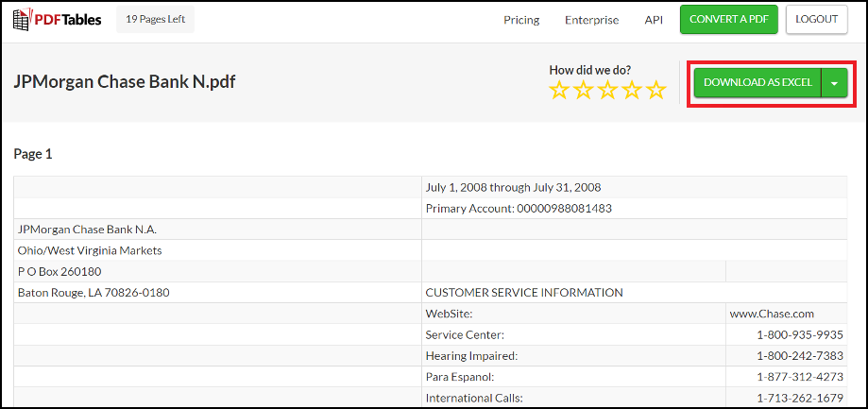Open the Pricing page
868x409 pixels.
[521, 20]
